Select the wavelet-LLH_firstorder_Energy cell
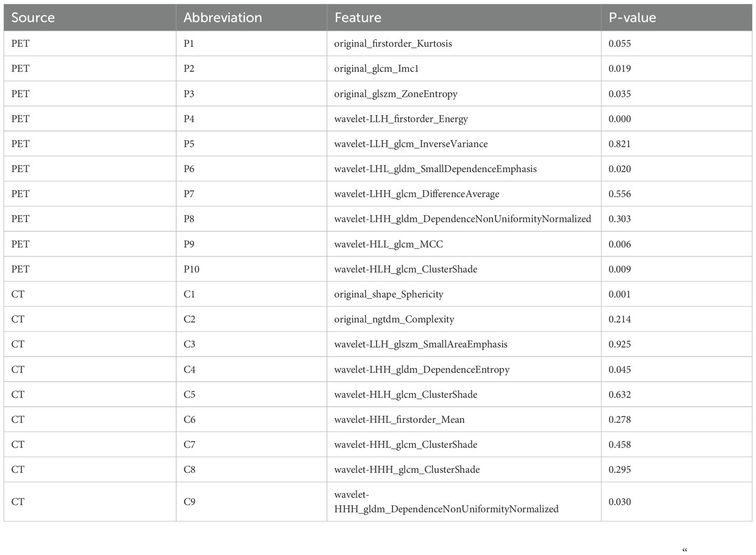Screen dimensions: 756x555 400,119
